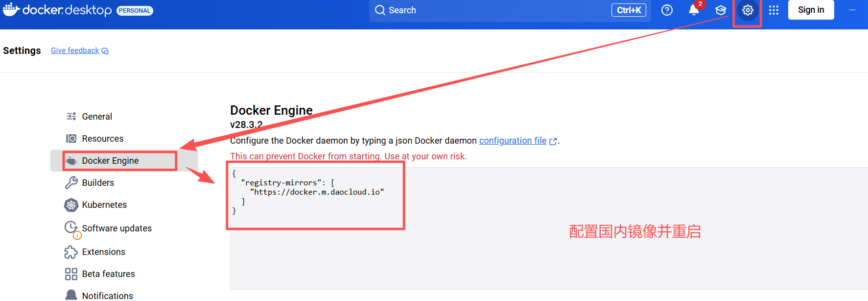Image resolution: width=868 pixels, height=301 pixels.
Task: Click the General sliders icon
Action: pyautogui.click(x=71, y=116)
